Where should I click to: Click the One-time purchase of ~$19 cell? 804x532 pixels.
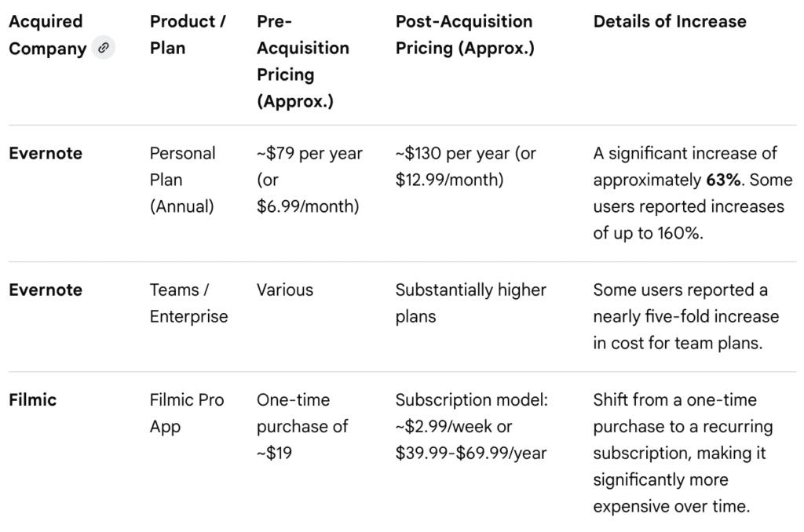[x=302, y=426]
